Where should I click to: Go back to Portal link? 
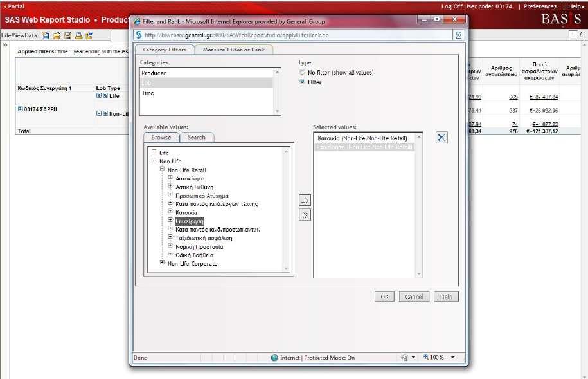[14, 6]
